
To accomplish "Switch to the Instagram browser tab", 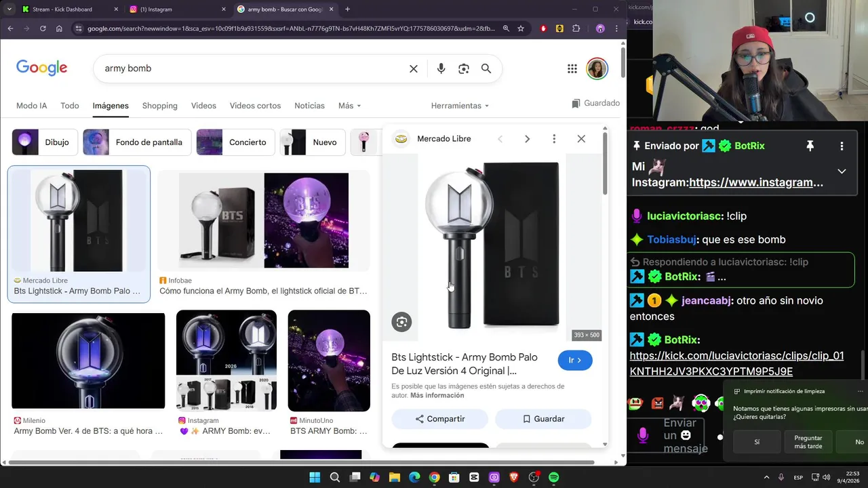I will (x=176, y=9).
